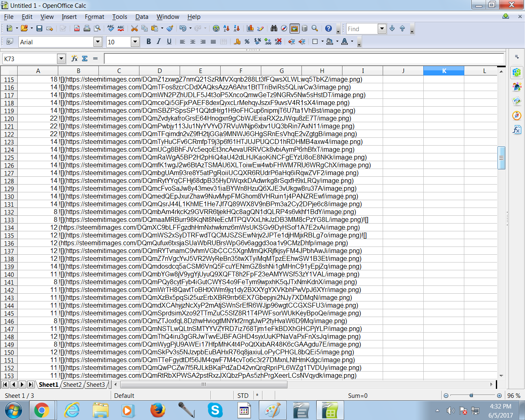The height and width of the screenshot is (420, 525).
Task: Delete a decimal place
Action: click(x=278, y=41)
